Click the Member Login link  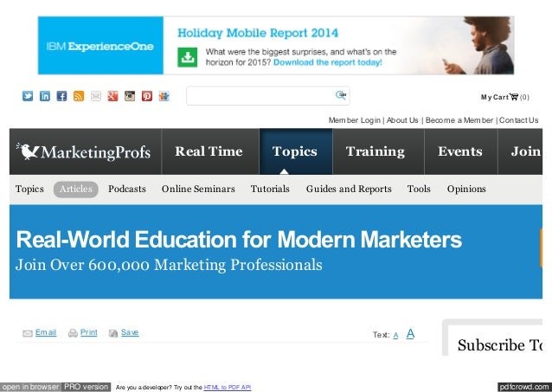(355, 120)
